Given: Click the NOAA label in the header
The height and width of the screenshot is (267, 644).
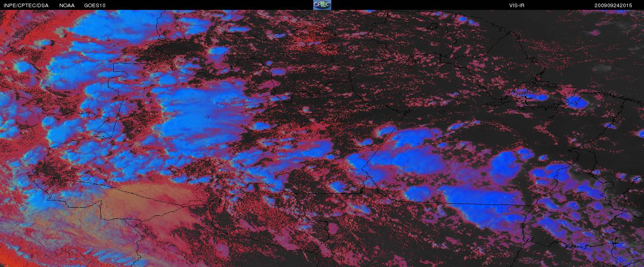Looking at the screenshot, I should pos(67,5).
